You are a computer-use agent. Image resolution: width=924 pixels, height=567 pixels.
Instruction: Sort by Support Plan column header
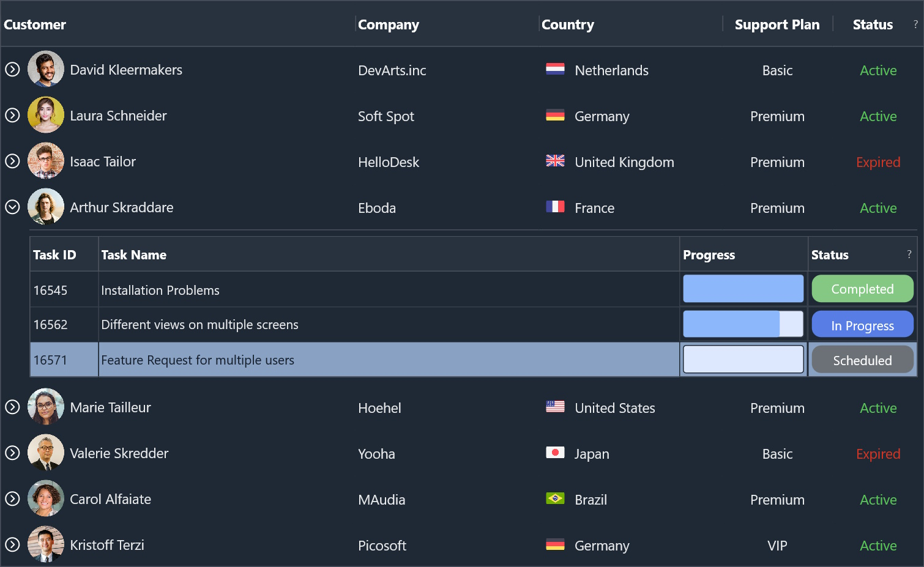[x=777, y=25]
